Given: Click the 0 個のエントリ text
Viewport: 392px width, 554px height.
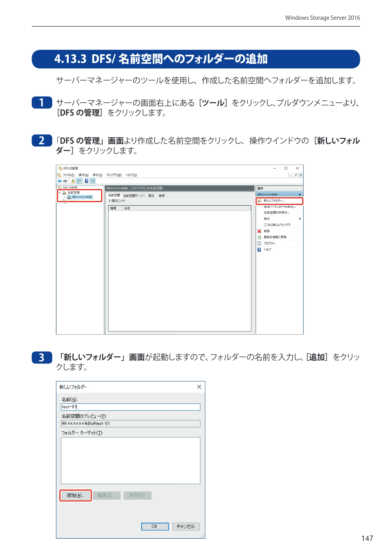Looking at the screenshot, I should pyautogui.click(x=117, y=201).
